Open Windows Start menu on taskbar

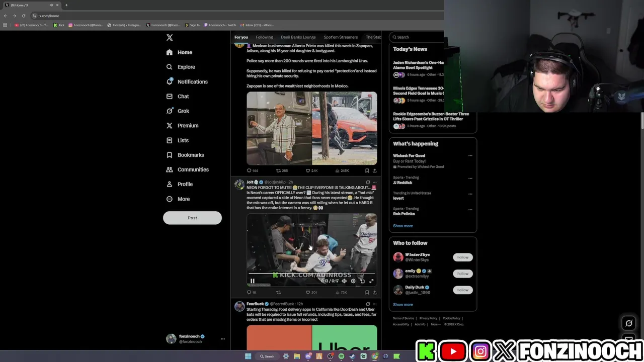click(x=248, y=356)
